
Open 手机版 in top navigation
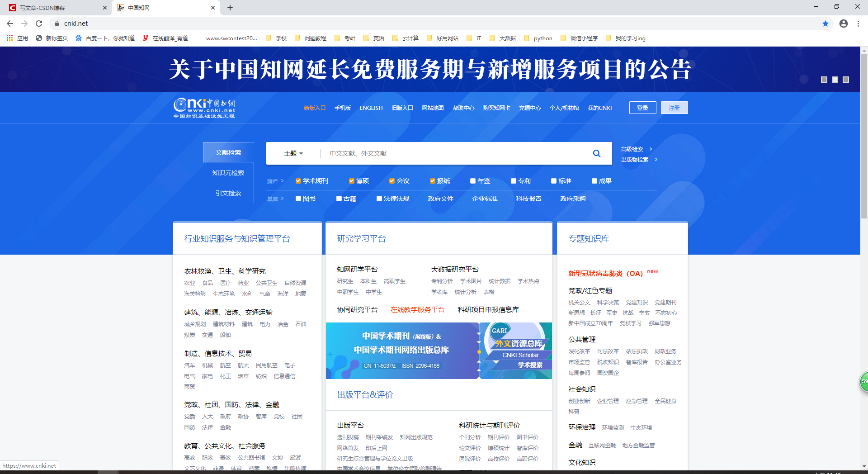coord(343,108)
